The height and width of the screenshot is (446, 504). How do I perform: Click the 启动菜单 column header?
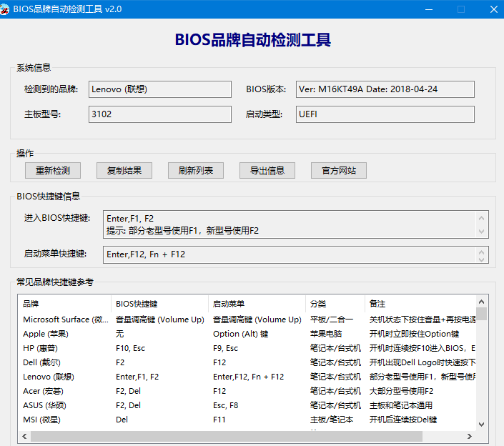pyautogui.click(x=257, y=303)
